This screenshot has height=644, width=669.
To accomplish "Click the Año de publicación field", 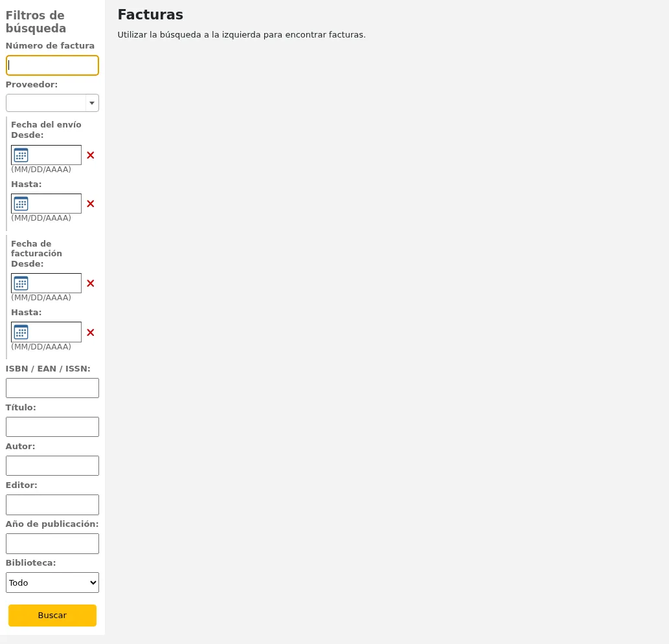I will click(52, 544).
